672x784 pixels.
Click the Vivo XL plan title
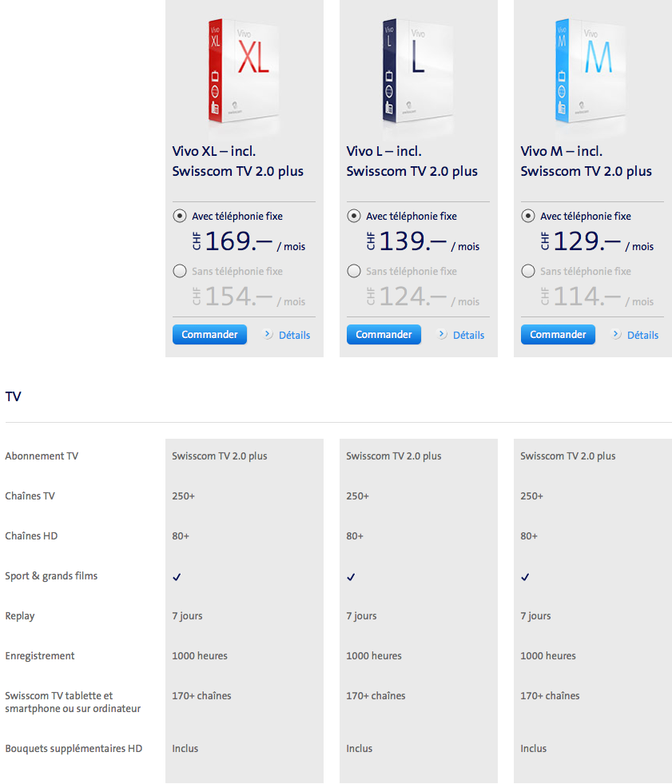point(237,161)
